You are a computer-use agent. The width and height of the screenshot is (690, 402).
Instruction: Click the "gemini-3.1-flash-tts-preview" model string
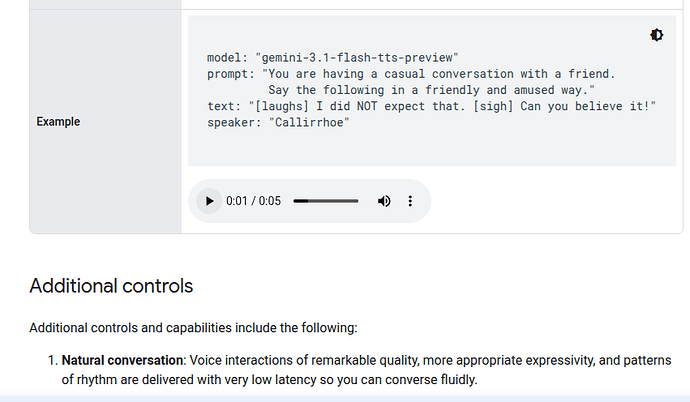click(357, 58)
